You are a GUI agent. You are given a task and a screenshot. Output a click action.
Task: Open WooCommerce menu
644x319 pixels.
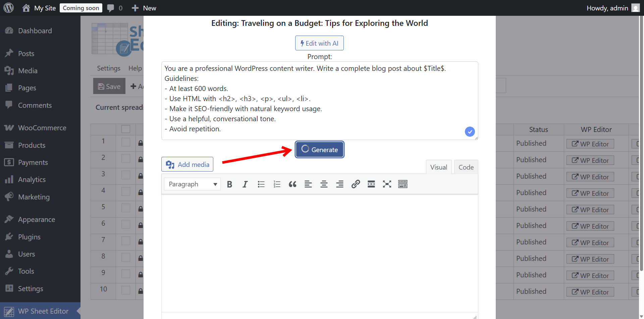[40, 128]
